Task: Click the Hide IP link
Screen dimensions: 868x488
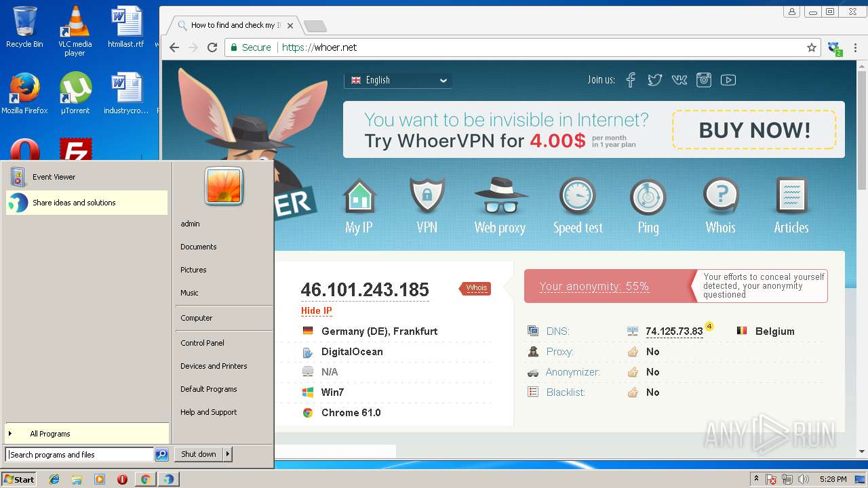Action: (x=317, y=311)
